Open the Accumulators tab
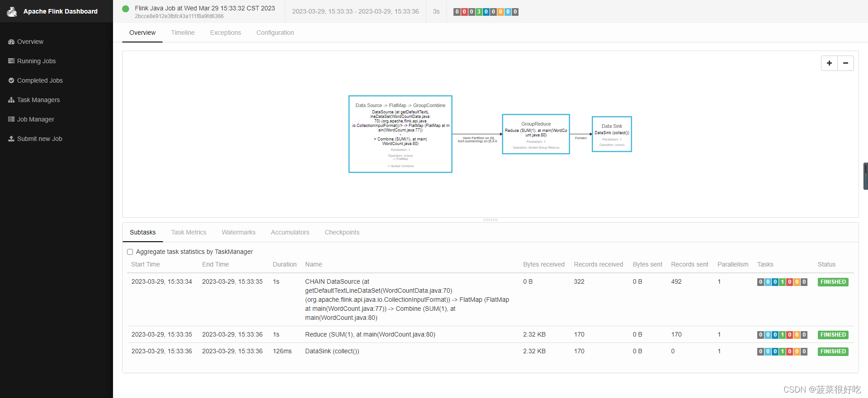This screenshot has height=398, width=868. point(290,232)
